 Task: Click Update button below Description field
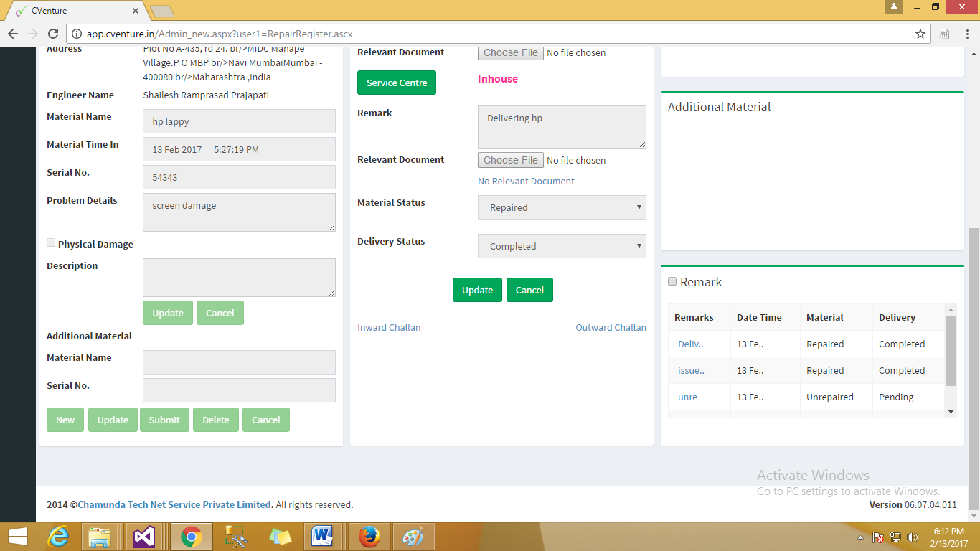coord(168,313)
